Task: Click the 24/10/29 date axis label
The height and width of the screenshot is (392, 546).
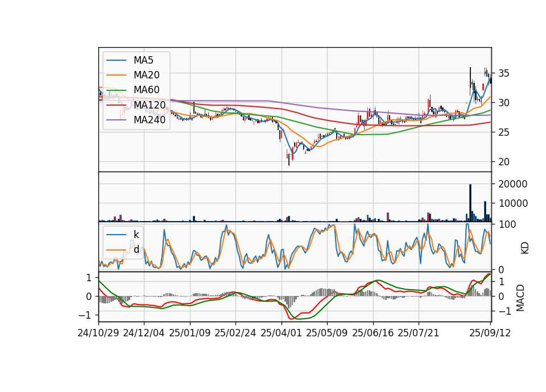Action: (x=98, y=333)
